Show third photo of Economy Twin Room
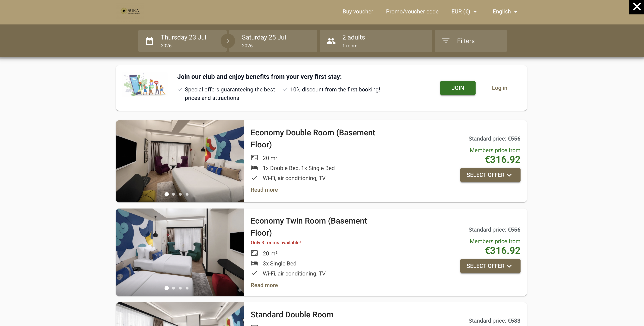Screen dimensions: 644x326 point(180,288)
